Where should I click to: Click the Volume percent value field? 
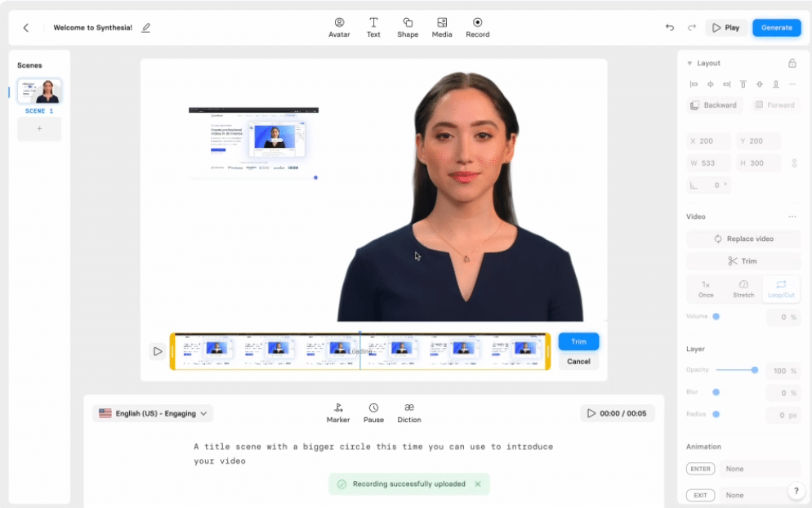[783, 317]
